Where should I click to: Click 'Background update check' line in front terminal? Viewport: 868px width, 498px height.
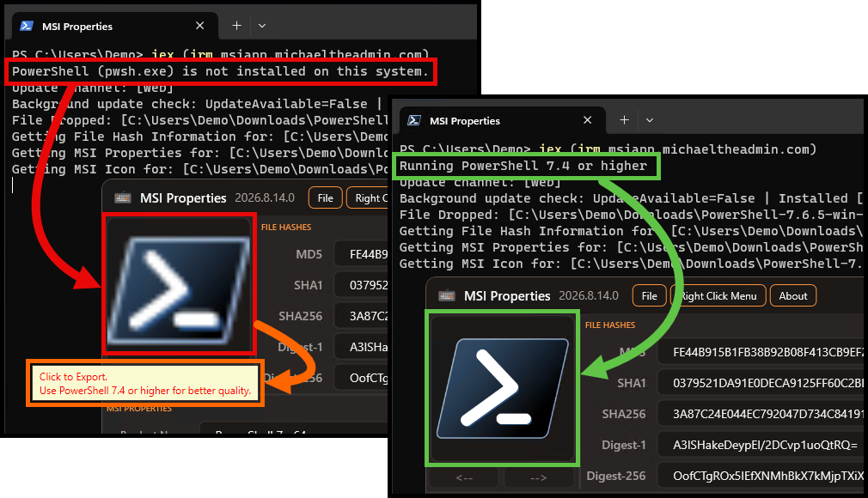[631, 198]
